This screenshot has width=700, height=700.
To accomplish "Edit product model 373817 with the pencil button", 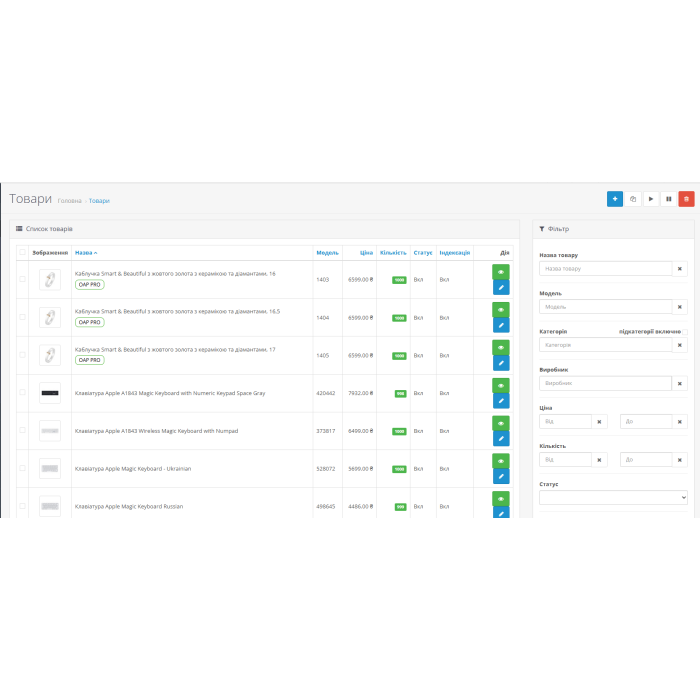I will point(501,439).
